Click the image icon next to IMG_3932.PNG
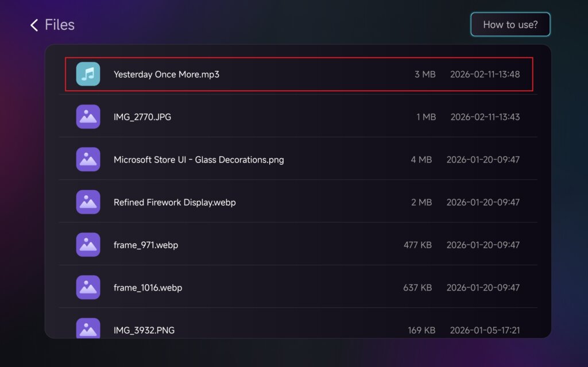Image resolution: width=588 pixels, height=367 pixels. [88, 329]
